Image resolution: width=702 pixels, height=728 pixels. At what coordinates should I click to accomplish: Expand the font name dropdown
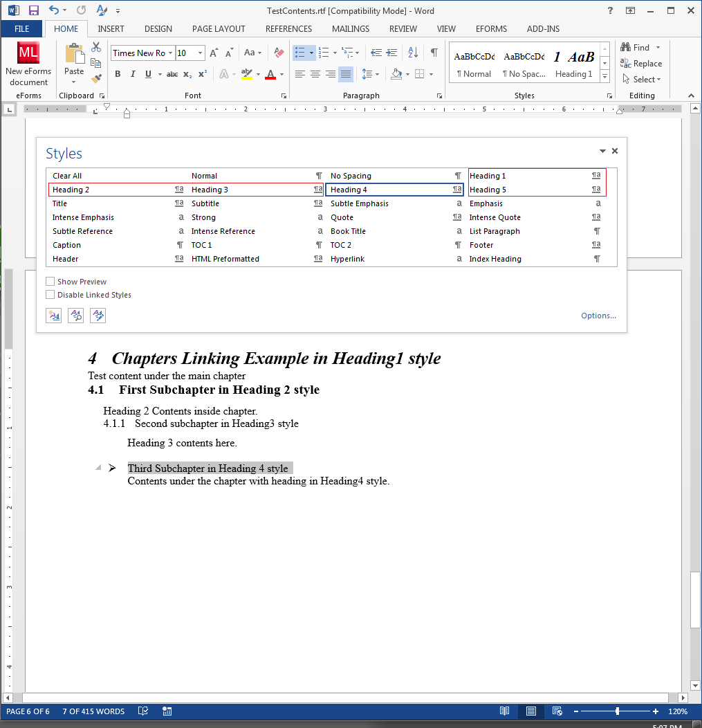click(x=170, y=53)
